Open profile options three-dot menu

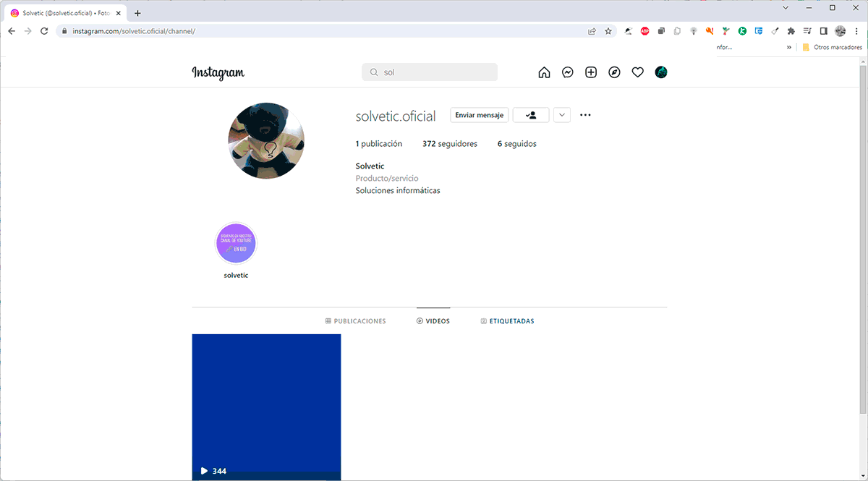[x=585, y=115]
